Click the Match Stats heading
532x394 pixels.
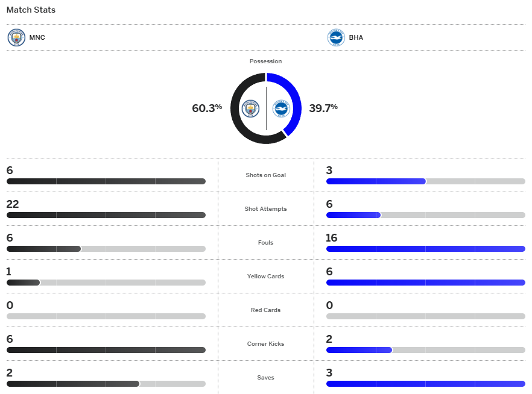(x=31, y=10)
